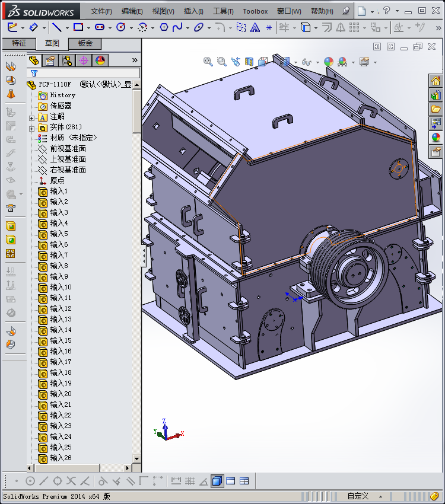Click Zoom to Fit in view toolbar
445x504 pixels.
click(x=208, y=62)
